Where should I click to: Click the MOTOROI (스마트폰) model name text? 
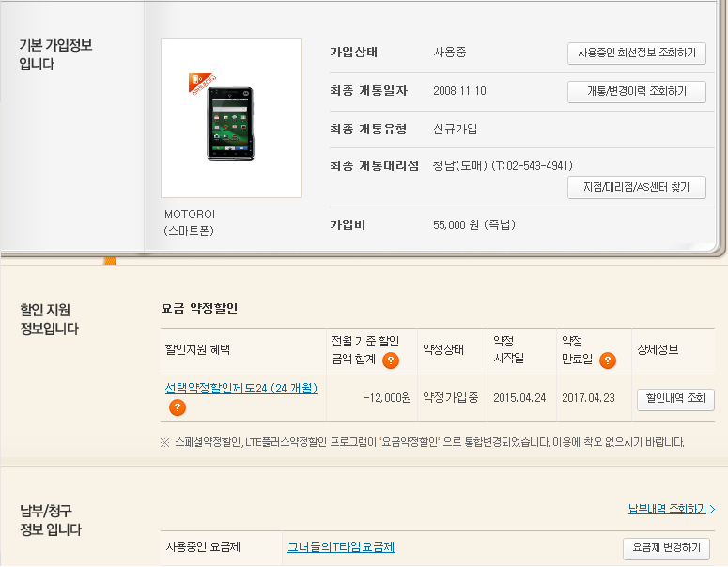(190, 222)
